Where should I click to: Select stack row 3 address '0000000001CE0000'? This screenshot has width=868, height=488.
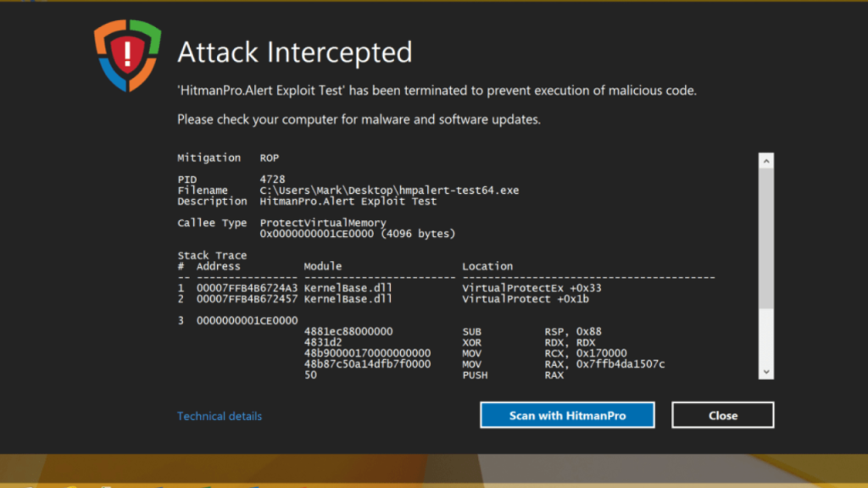247,320
